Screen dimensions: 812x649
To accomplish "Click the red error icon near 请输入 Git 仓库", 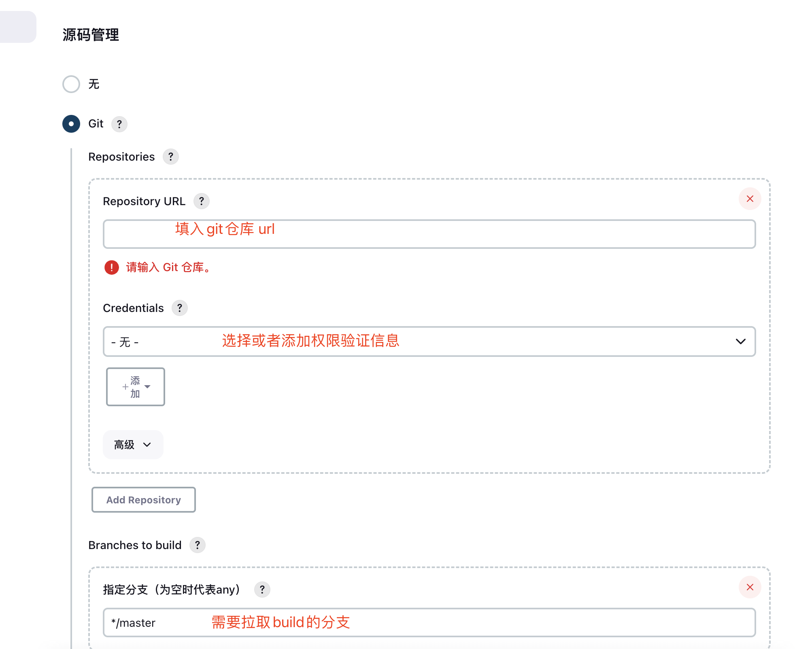I will point(112,267).
